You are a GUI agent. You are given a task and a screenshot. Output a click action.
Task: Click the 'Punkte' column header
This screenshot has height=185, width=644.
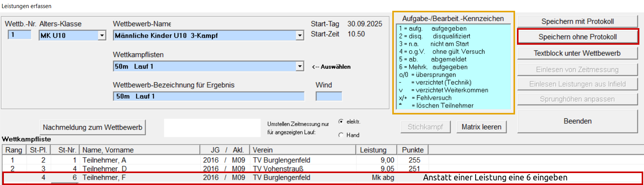point(413,150)
